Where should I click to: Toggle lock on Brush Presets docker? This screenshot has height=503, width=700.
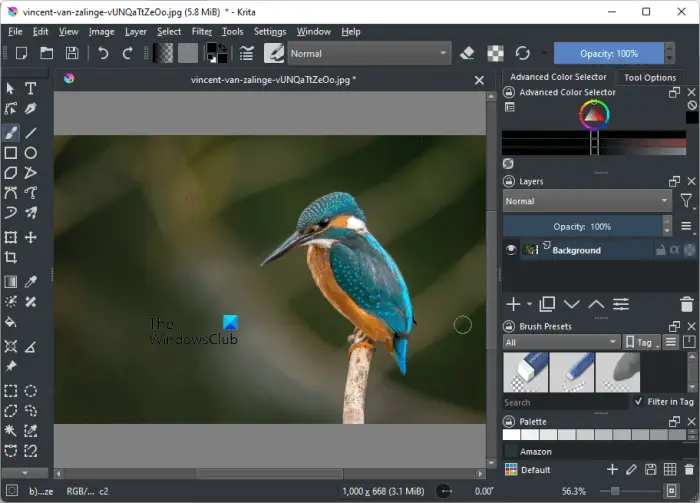click(x=509, y=327)
